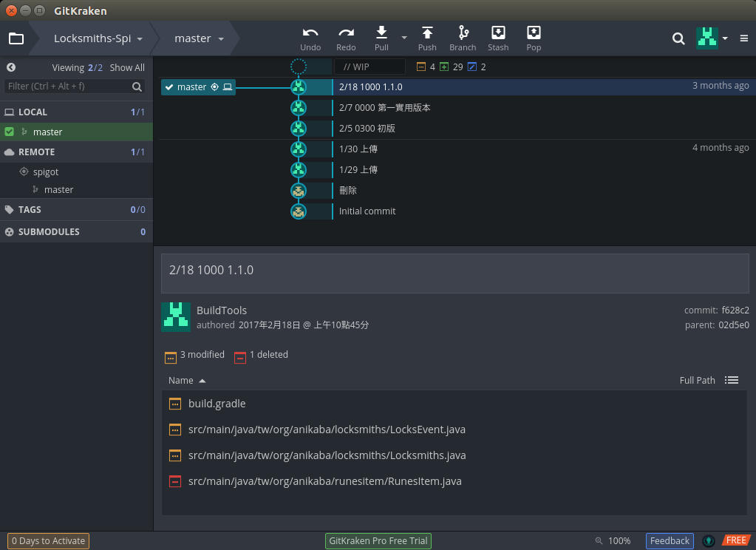Click the Kraken logo icon in status bar
Viewport: 756px width, 550px height.
click(x=708, y=541)
